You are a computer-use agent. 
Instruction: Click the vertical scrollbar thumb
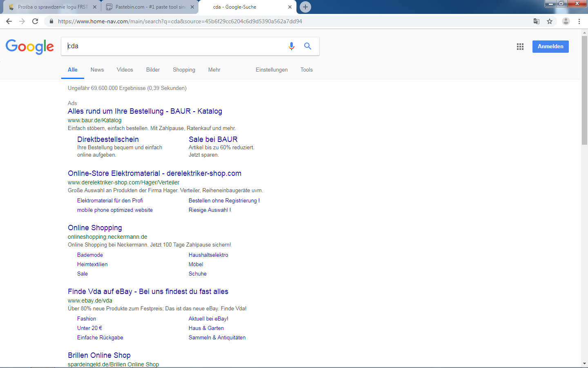[584, 90]
